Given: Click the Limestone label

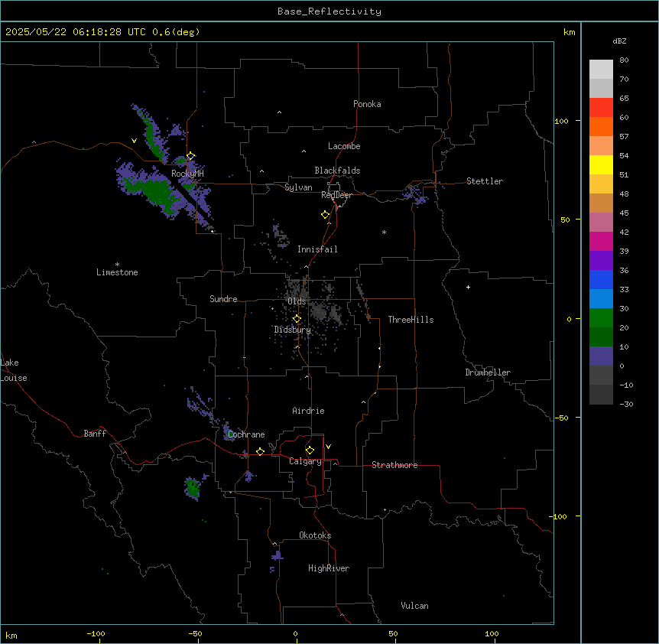Looking at the screenshot, I should click(x=117, y=272).
